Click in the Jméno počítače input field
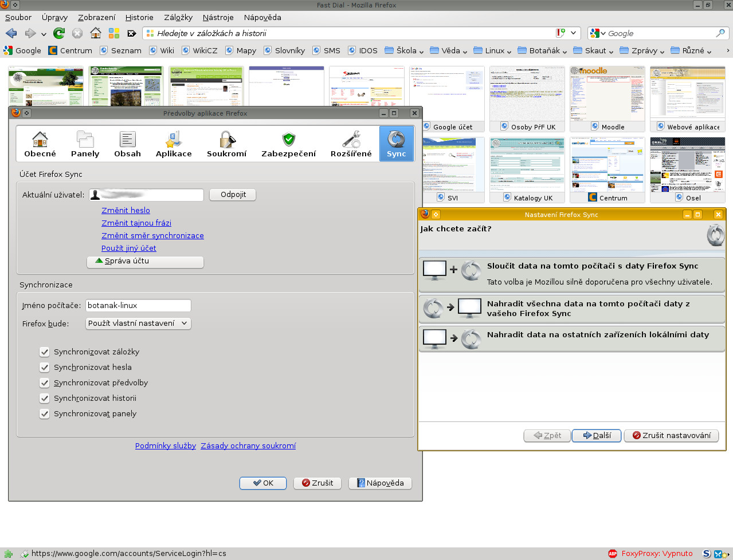The image size is (733, 560). click(x=138, y=306)
